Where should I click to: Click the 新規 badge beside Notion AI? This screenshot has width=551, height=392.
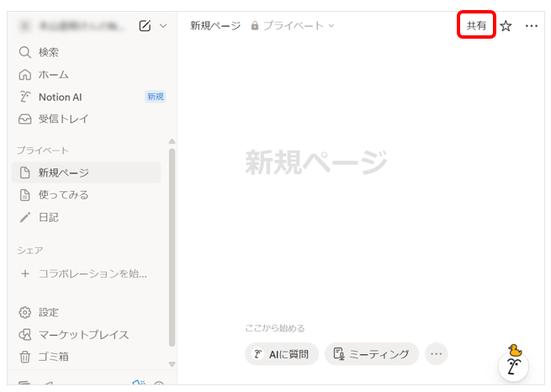(156, 97)
